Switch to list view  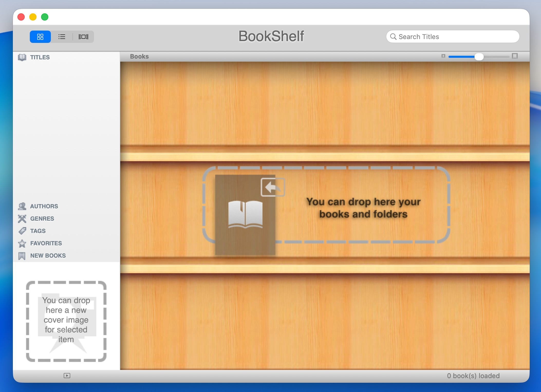pos(62,37)
